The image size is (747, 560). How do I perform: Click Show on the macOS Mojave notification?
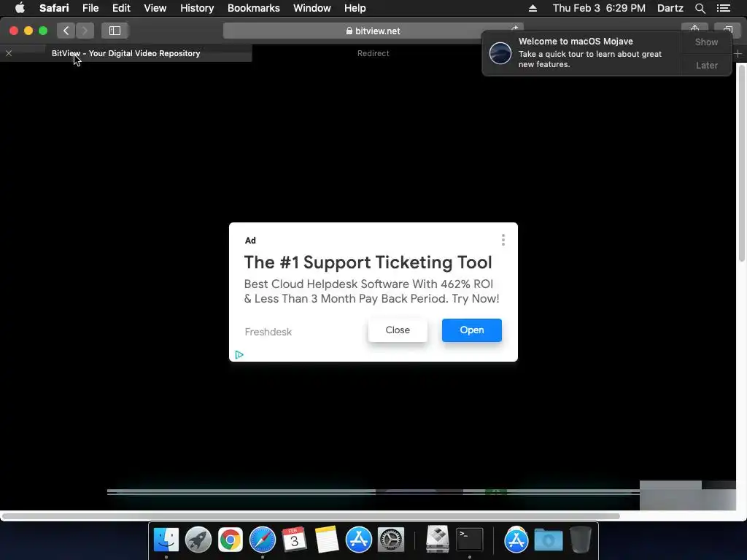click(x=706, y=42)
